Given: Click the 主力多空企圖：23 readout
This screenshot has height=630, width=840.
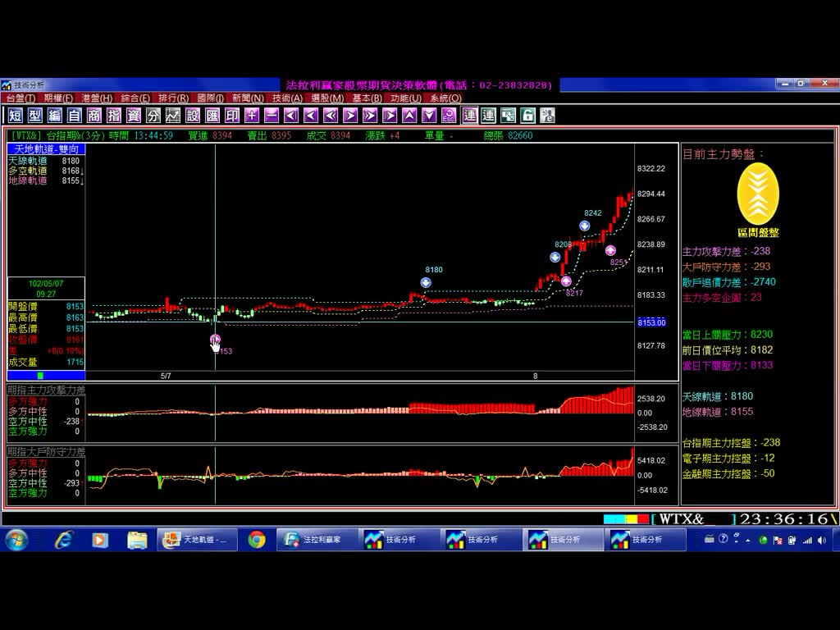Looking at the screenshot, I should tap(722, 297).
